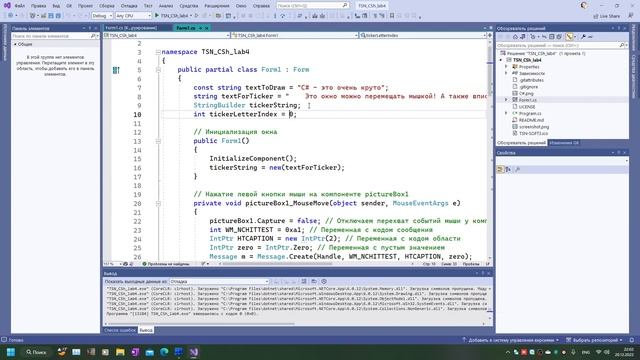Open the Отладка menu
640x360 pixels.
[x=129, y=6]
